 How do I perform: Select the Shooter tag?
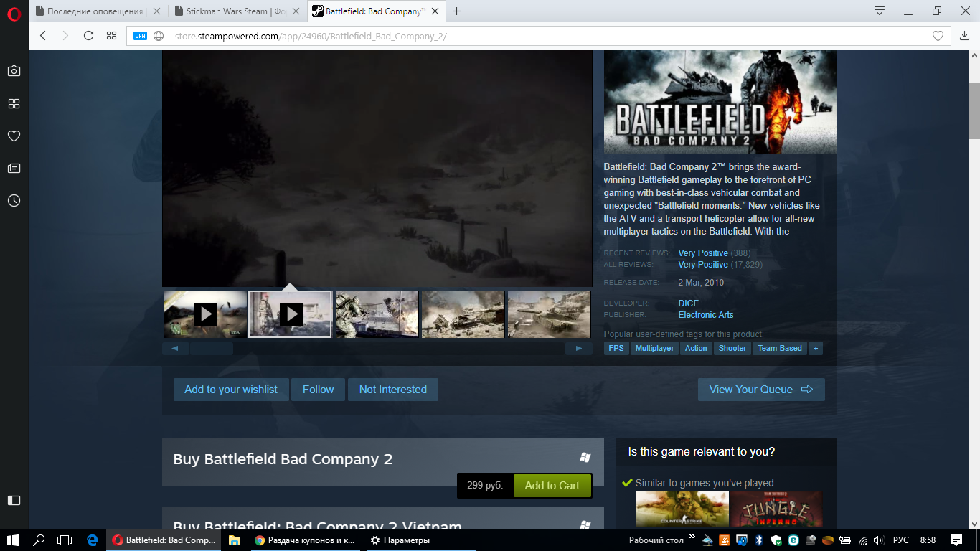point(732,348)
